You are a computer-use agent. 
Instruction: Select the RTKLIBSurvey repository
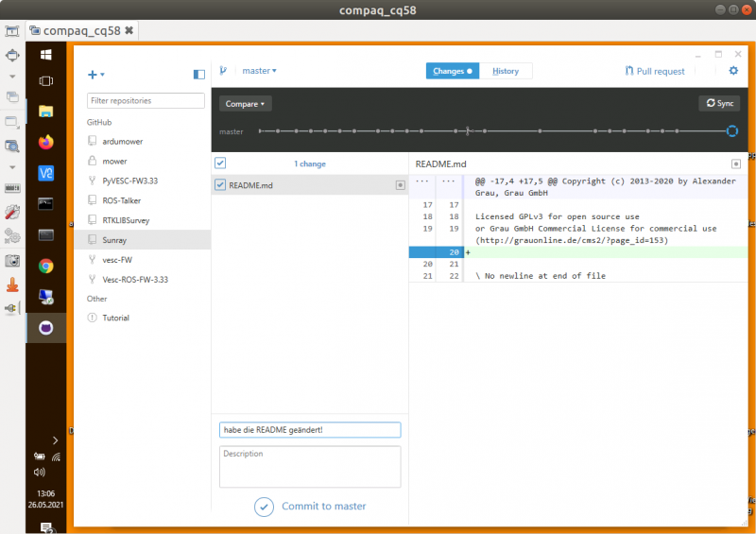(x=143, y=220)
